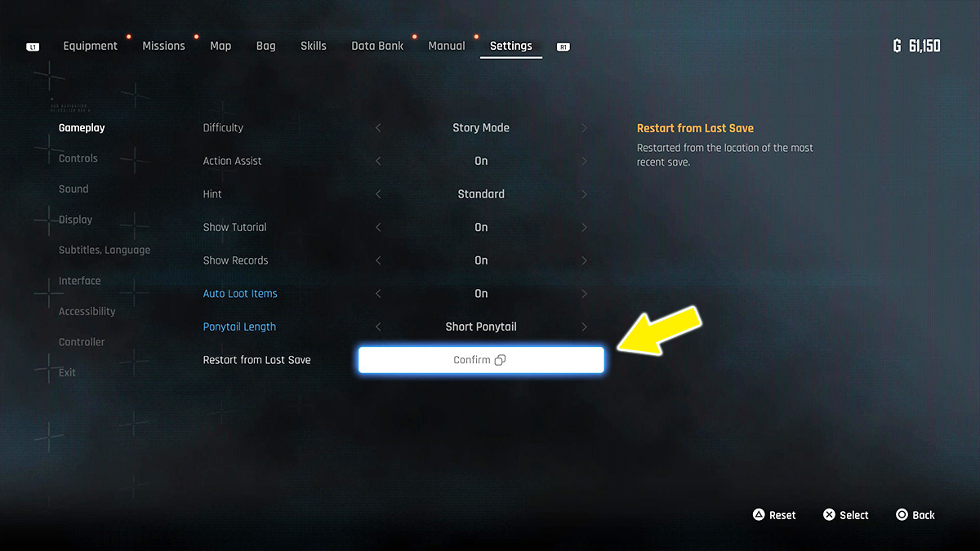Click the L1 shoulder button icon

(x=33, y=47)
